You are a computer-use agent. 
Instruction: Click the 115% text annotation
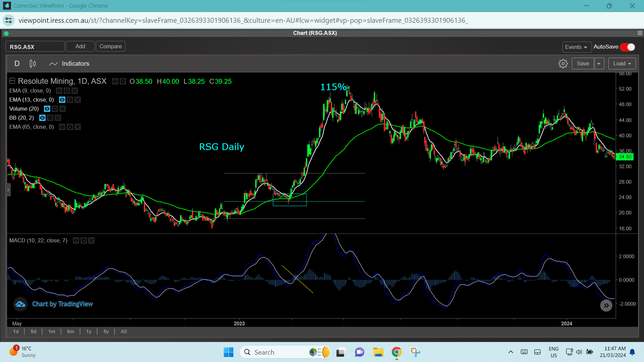tap(333, 87)
